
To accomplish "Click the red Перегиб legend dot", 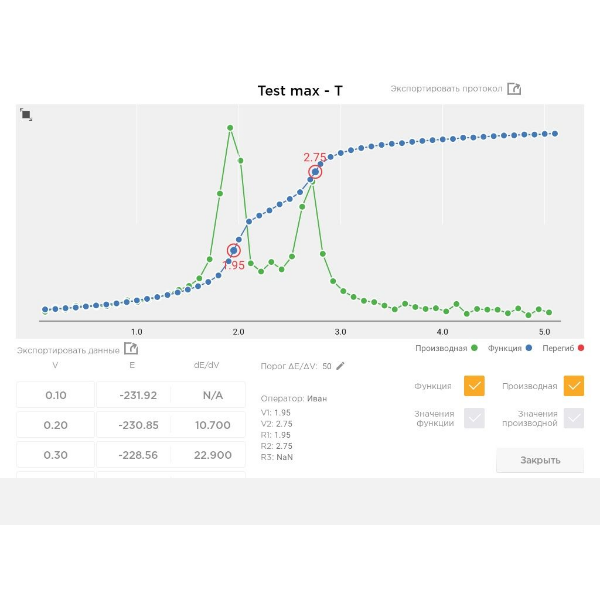I will [x=580, y=348].
